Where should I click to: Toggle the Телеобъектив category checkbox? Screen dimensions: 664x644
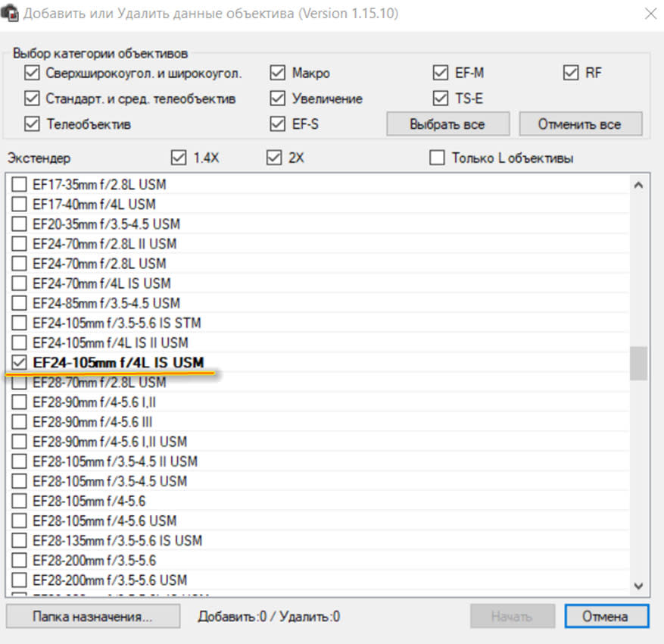pyautogui.click(x=32, y=124)
